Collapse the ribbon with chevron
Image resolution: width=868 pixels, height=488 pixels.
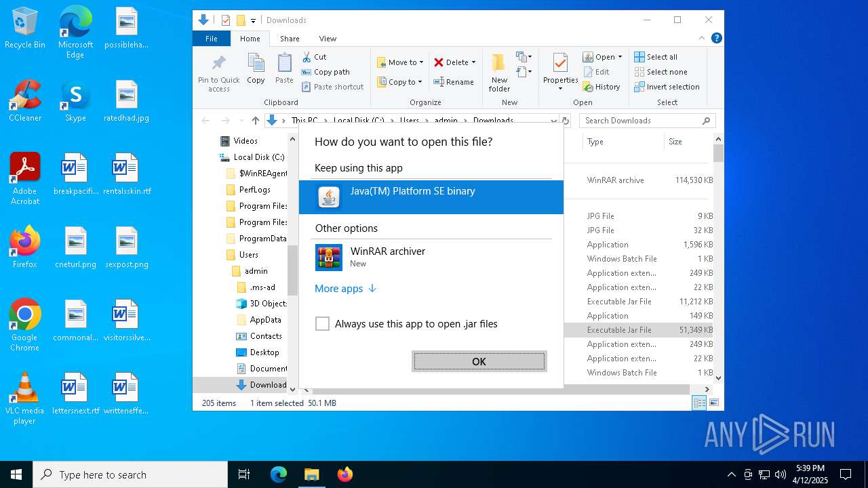coord(702,39)
